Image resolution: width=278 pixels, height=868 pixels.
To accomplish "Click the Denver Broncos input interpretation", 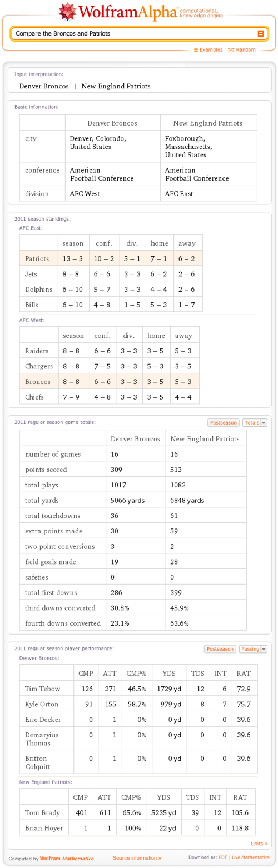I will coord(44,86).
